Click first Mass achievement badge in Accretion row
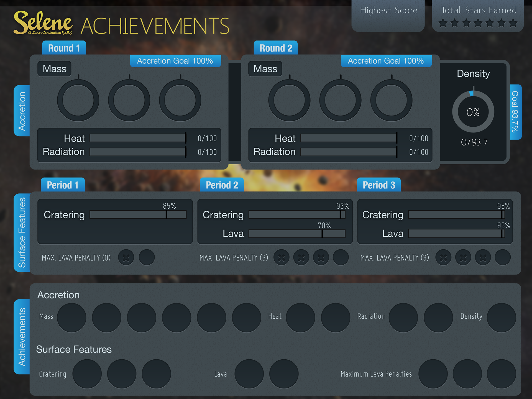Screen dimensions: 532x399 tap(71, 318)
